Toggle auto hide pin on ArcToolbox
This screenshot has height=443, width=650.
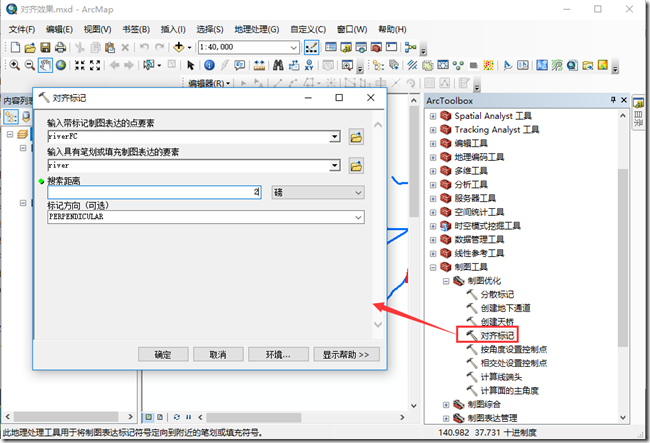click(613, 100)
